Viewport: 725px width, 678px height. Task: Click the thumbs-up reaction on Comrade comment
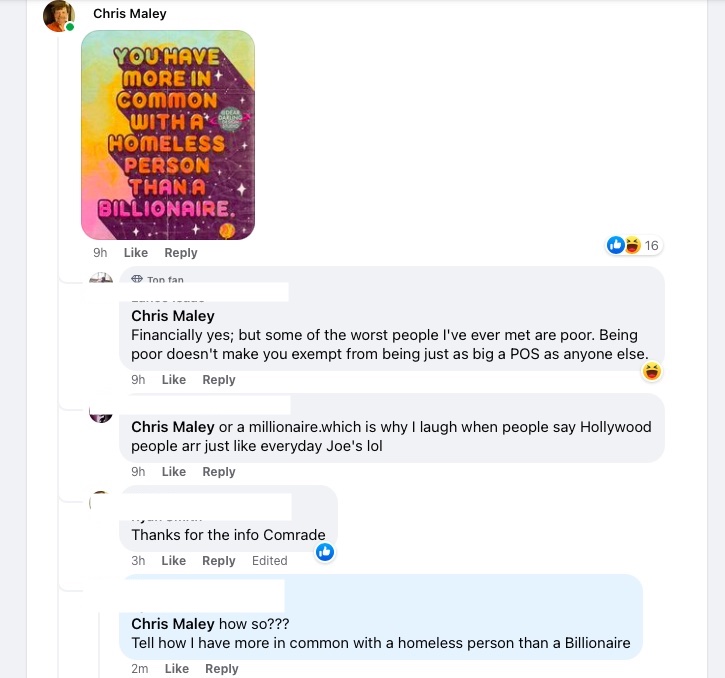pos(325,552)
